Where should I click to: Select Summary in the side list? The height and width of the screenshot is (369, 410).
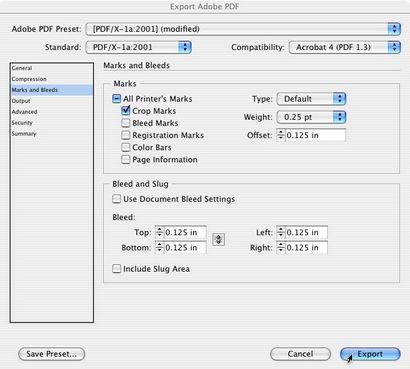coord(52,134)
